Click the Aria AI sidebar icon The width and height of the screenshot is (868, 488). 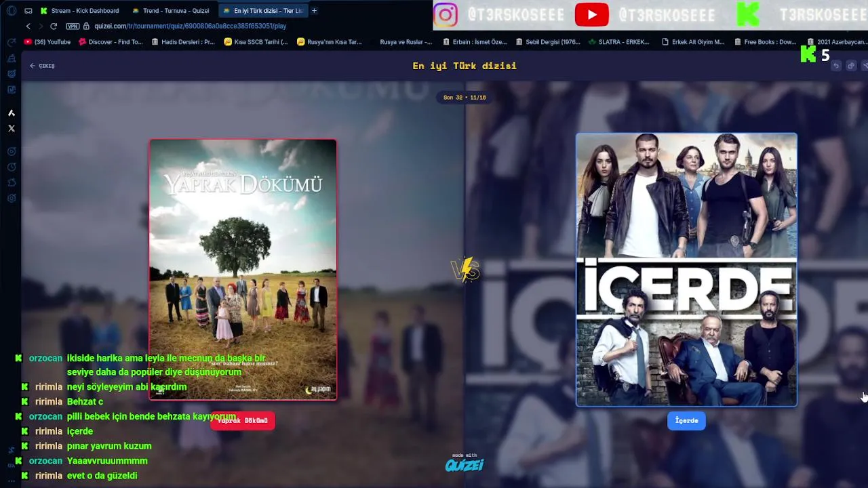click(12, 113)
